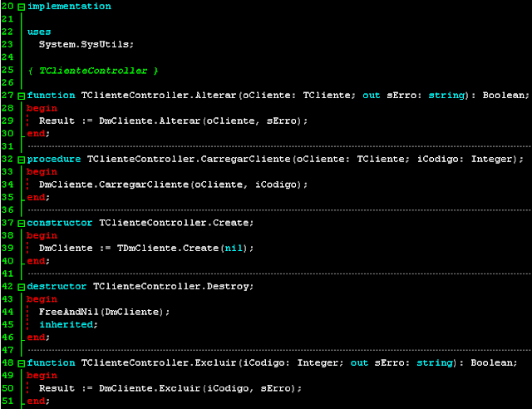Click the 'nil' keyword on line 39
Viewport: 532px width, 409px height.
(234, 248)
